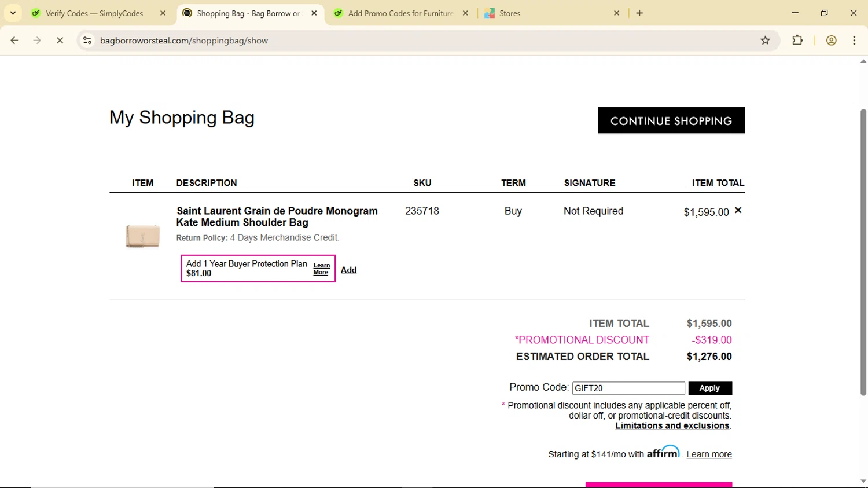Click the Affirm logo

pyautogui.click(x=663, y=452)
